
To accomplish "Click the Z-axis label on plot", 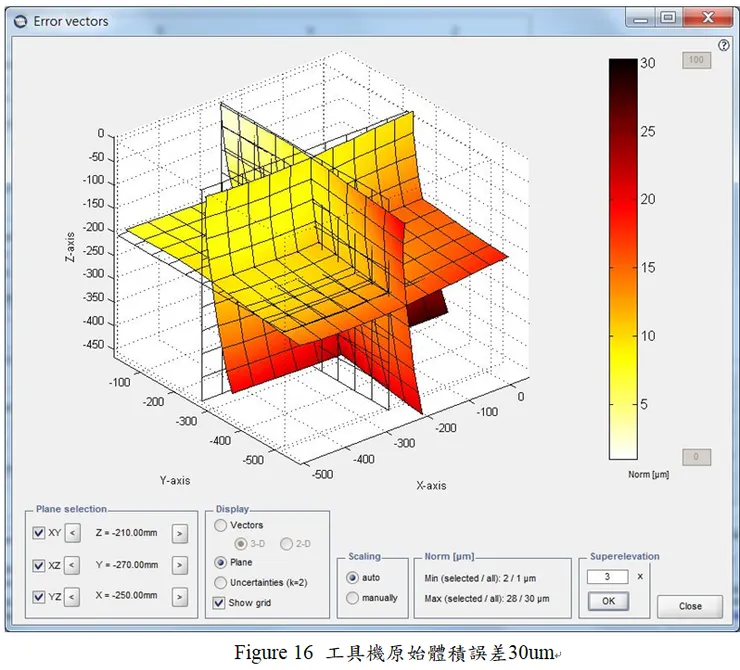I will 70,247.
